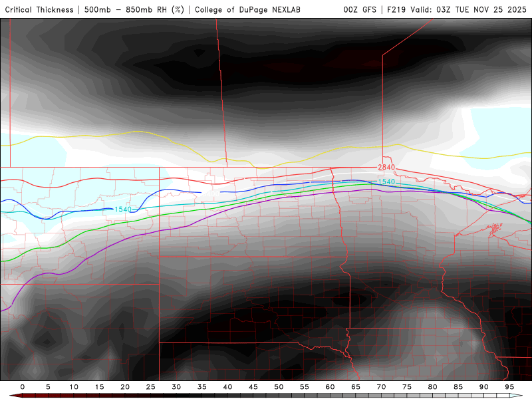This screenshot has height=399, width=532.
Task: Select the "80" color scale number
Action: [x=432, y=387]
